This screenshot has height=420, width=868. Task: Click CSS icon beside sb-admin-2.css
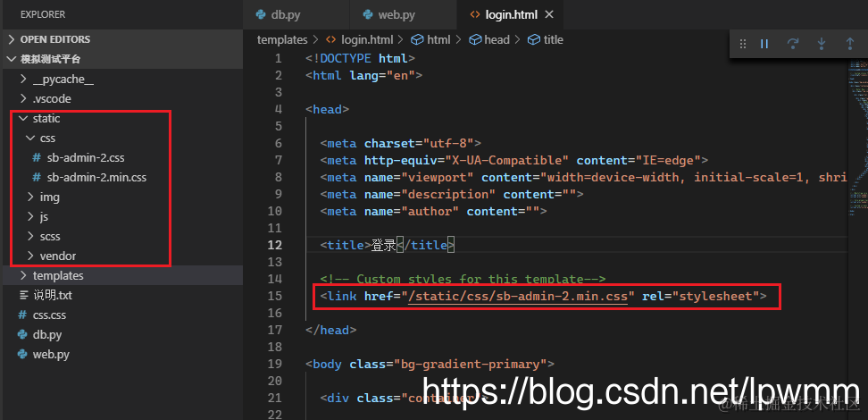pos(37,158)
